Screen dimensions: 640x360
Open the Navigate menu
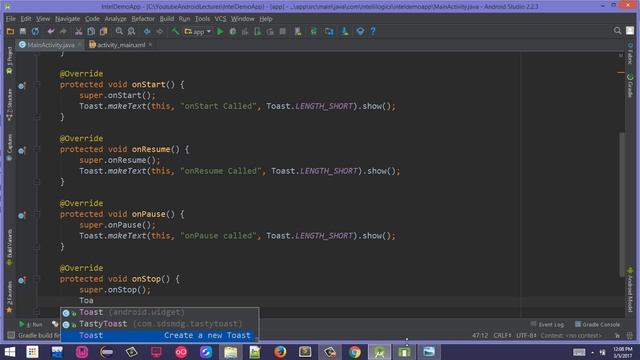click(67, 19)
